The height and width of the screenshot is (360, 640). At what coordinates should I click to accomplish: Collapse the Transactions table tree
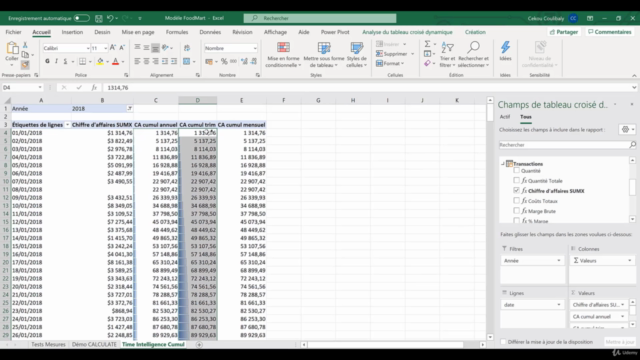(503, 163)
